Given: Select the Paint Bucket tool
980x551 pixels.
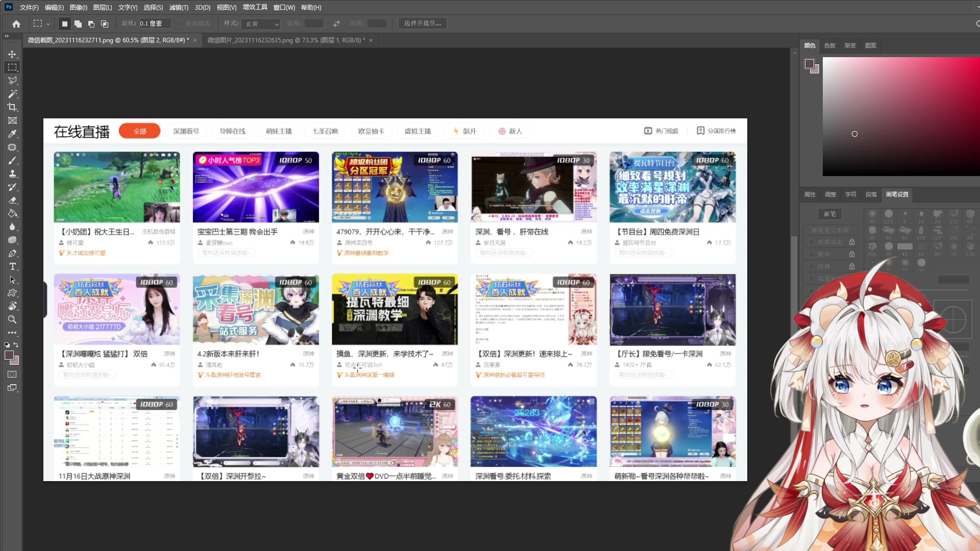Looking at the screenshot, I should (x=12, y=213).
